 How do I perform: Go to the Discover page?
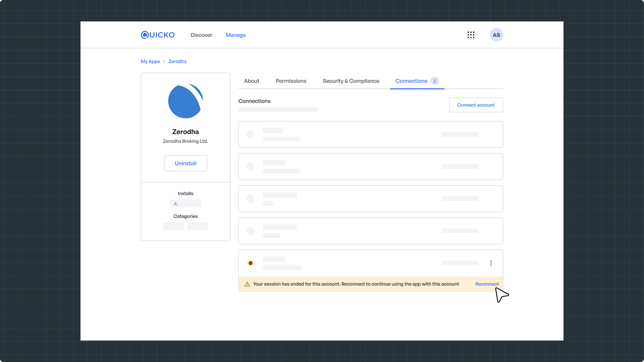201,35
